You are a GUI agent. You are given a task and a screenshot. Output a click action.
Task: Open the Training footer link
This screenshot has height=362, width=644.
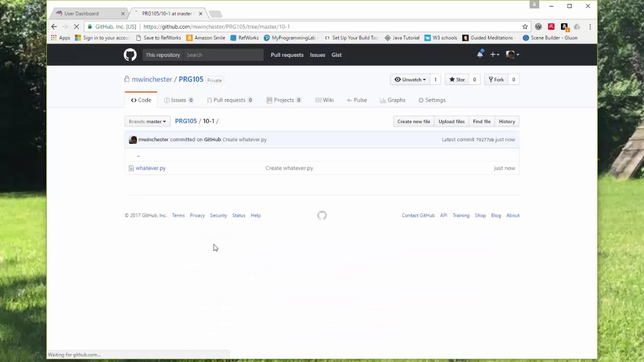(x=461, y=216)
